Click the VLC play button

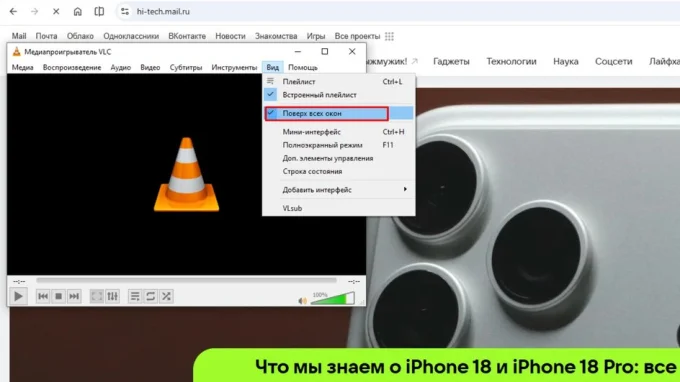click(18, 296)
